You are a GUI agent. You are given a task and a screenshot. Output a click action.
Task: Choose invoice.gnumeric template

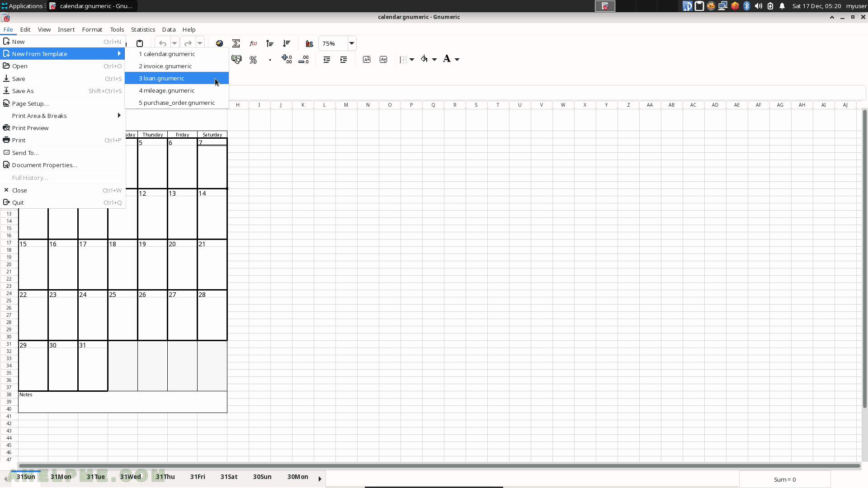coord(177,66)
